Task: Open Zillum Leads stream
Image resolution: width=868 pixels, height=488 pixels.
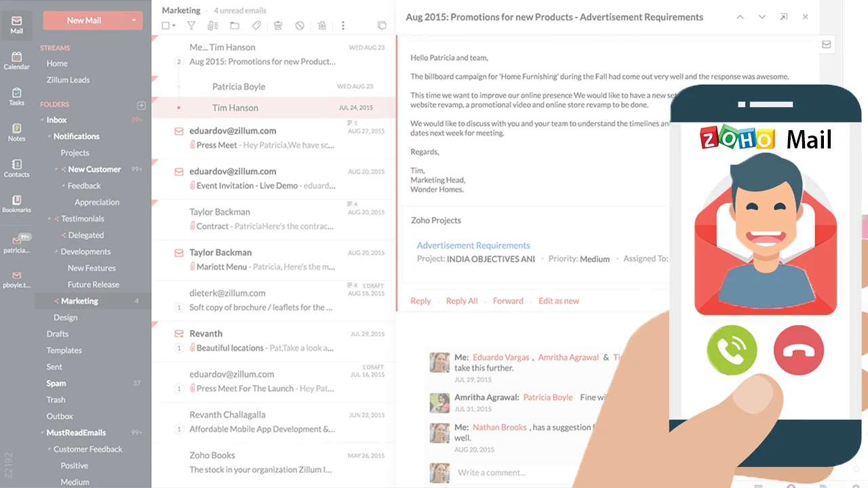Action: tap(68, 80)
